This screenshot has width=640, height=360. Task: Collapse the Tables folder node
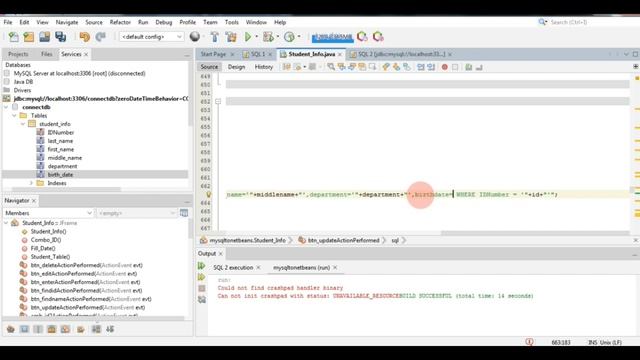[14, 116]
